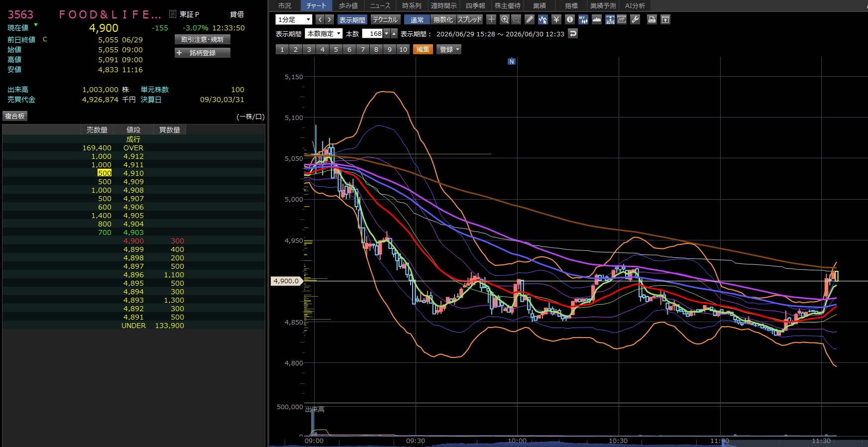Click the yen price display icon
868x447 pixels.
pyautogui.click(x=556, y=19)
